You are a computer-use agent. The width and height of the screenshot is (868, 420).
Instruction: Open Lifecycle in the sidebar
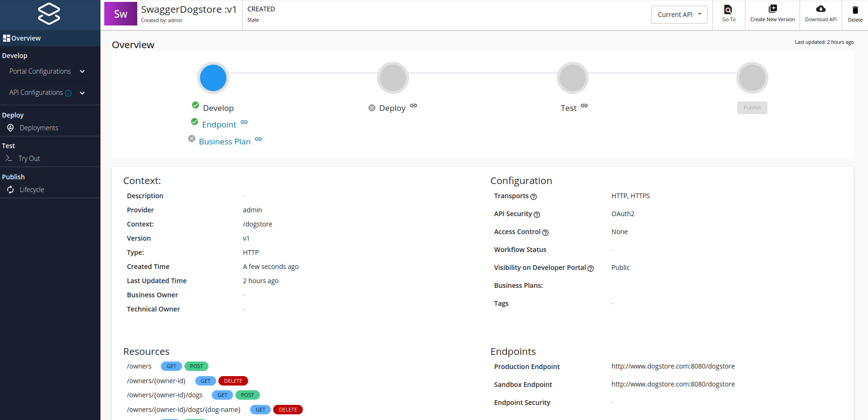[32, 190]
